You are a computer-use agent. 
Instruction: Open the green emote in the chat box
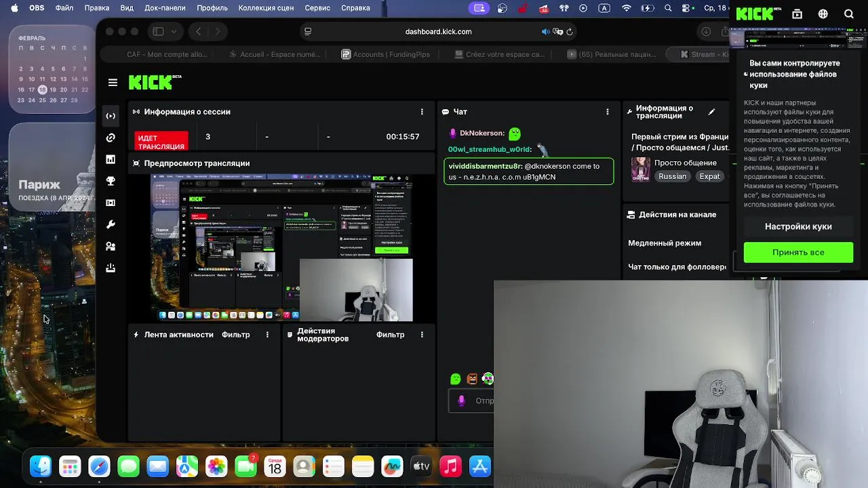tap(456, 379)
